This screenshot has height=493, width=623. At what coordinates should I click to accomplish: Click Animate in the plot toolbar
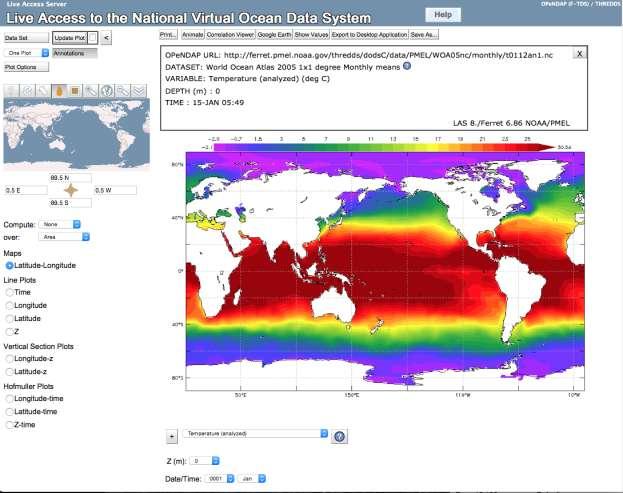tap(193, 35)
